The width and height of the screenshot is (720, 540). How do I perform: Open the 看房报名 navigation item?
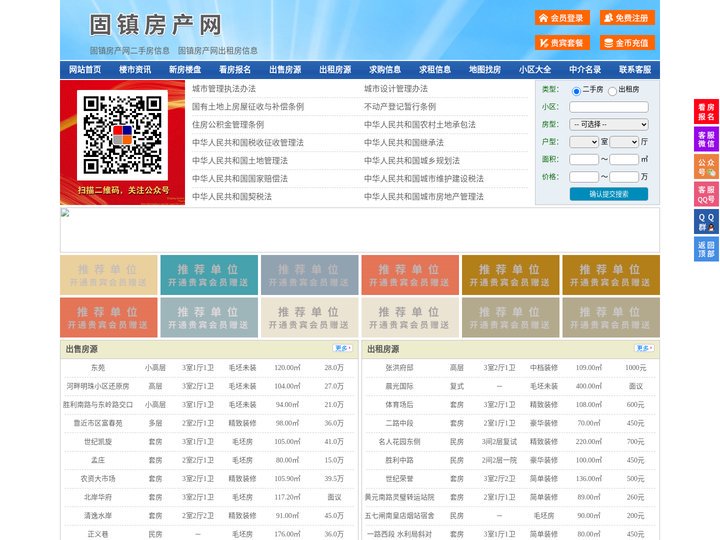pos(235,70)
